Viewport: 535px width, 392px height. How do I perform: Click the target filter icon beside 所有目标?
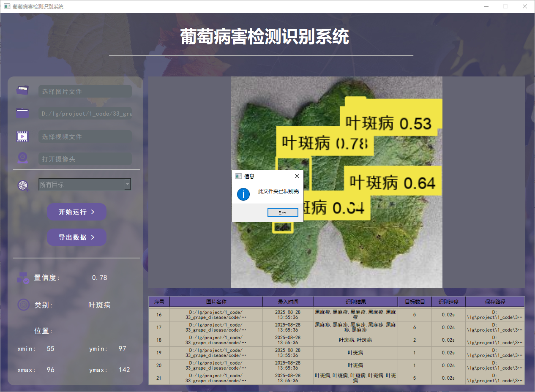(x=23, y=185)
